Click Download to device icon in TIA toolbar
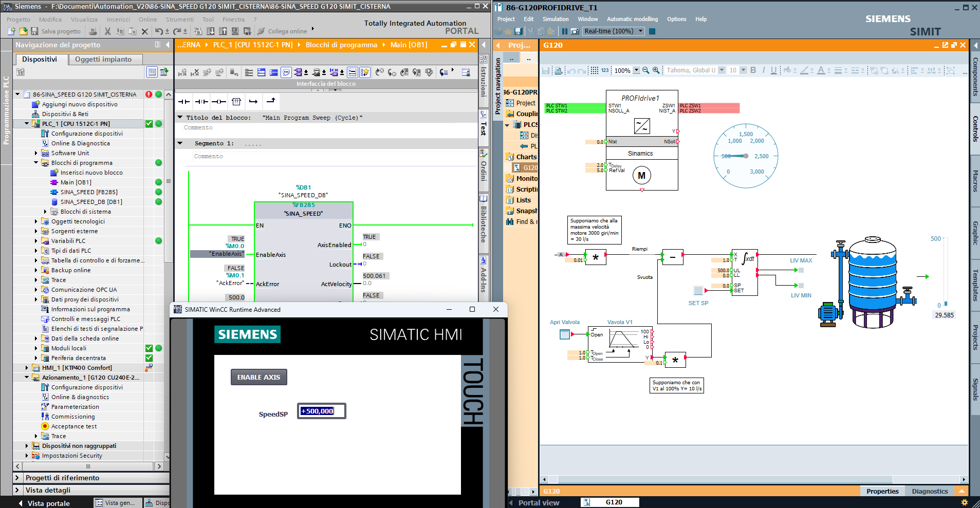 [211, 31]
